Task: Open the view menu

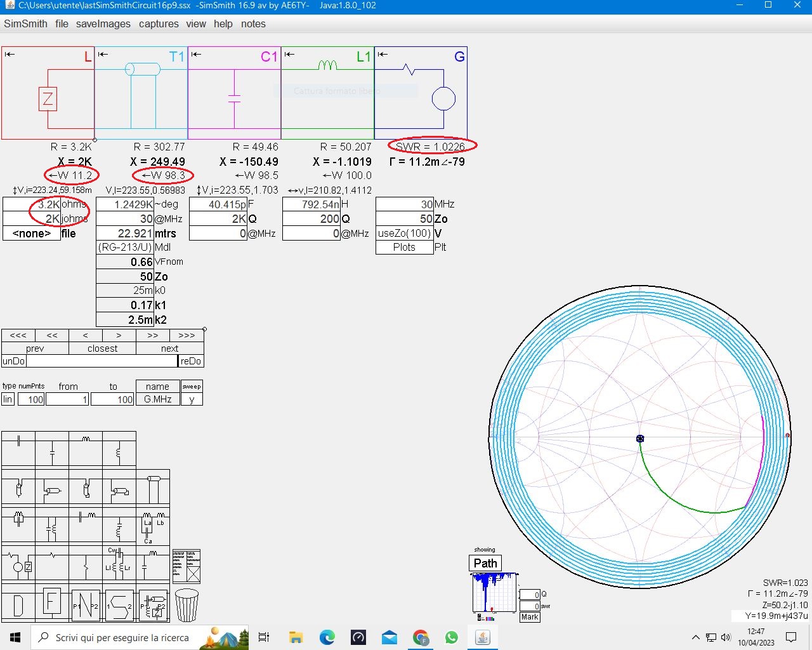Action: coord(196,23)
